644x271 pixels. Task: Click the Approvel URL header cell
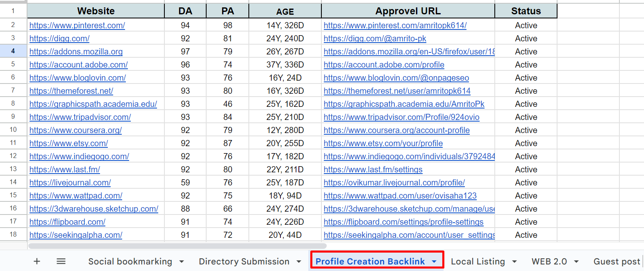pyautogui.click(x=408, y=11)
